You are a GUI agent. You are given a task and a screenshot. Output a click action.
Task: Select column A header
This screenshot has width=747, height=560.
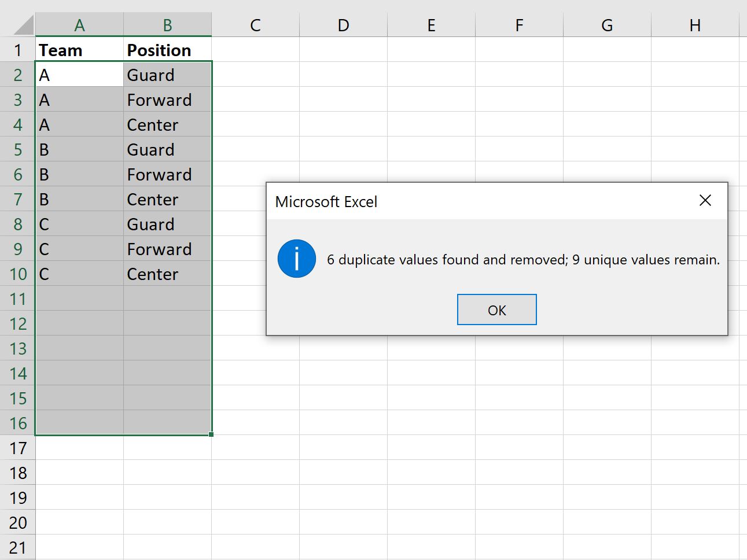click(79, 25)
